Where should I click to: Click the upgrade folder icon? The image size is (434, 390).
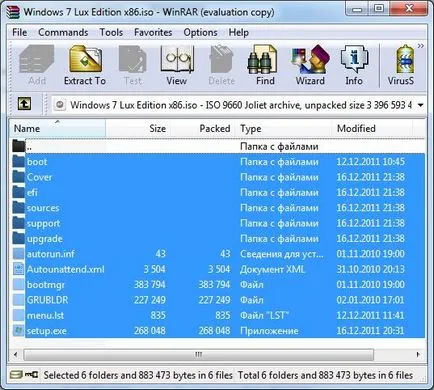[19, 238]
